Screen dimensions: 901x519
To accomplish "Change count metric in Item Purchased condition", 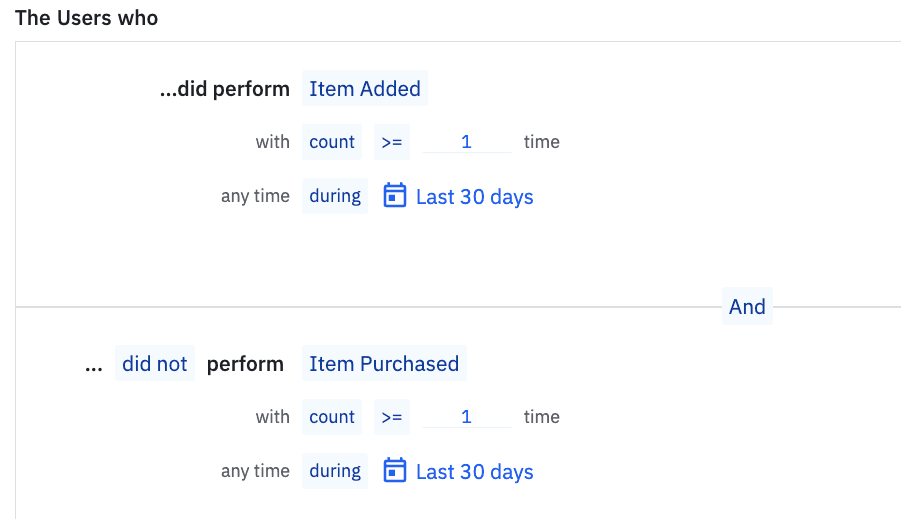I will point(332,417).
